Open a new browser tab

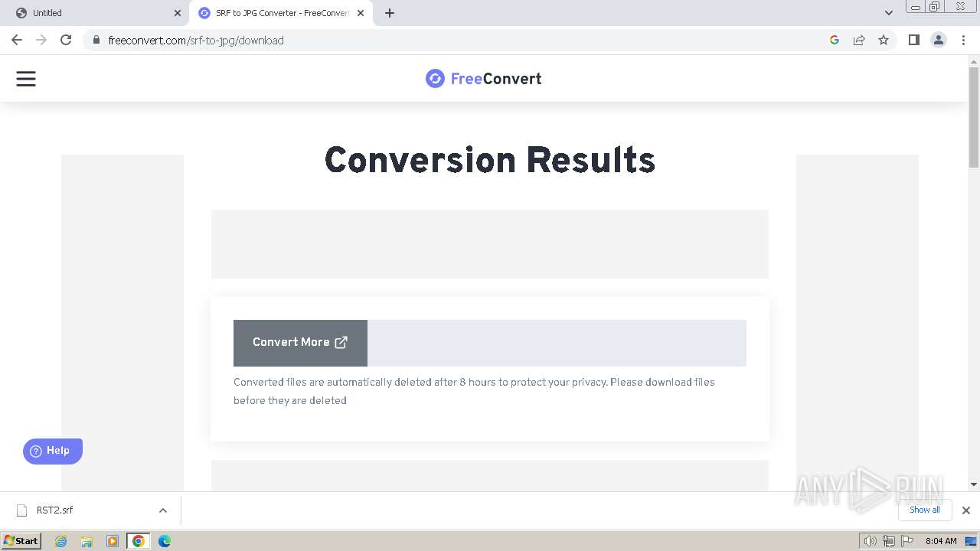(390, 13)
